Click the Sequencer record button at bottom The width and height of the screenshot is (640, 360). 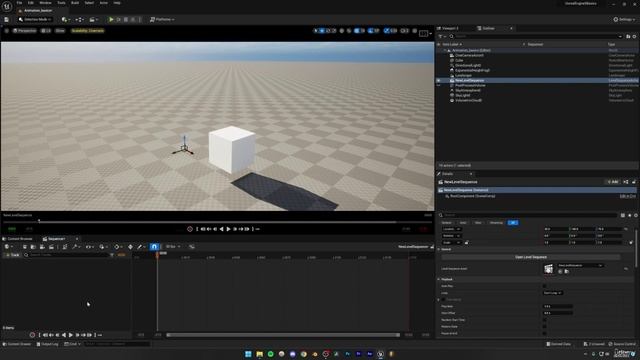point(32,335)
